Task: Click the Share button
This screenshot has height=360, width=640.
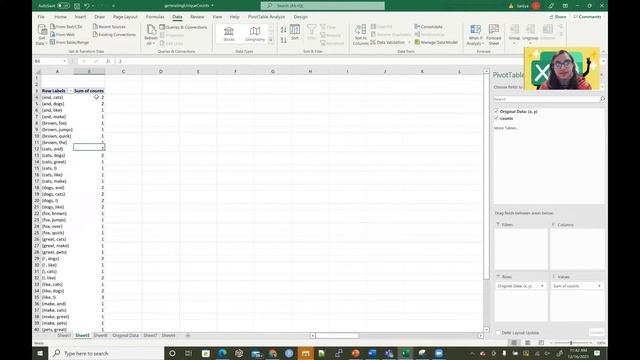Action: pos(558,17)
